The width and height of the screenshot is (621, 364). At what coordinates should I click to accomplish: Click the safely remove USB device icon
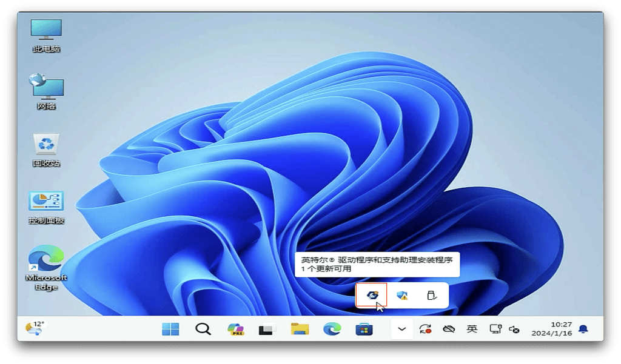tap(431, 295)
